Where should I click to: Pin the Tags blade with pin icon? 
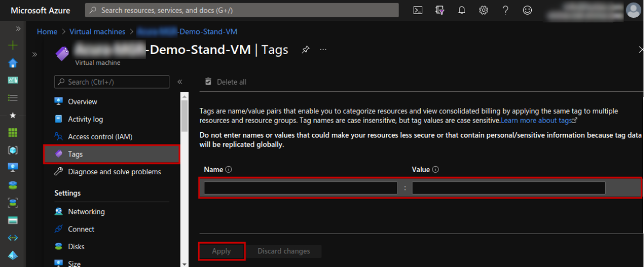(305, 50)
